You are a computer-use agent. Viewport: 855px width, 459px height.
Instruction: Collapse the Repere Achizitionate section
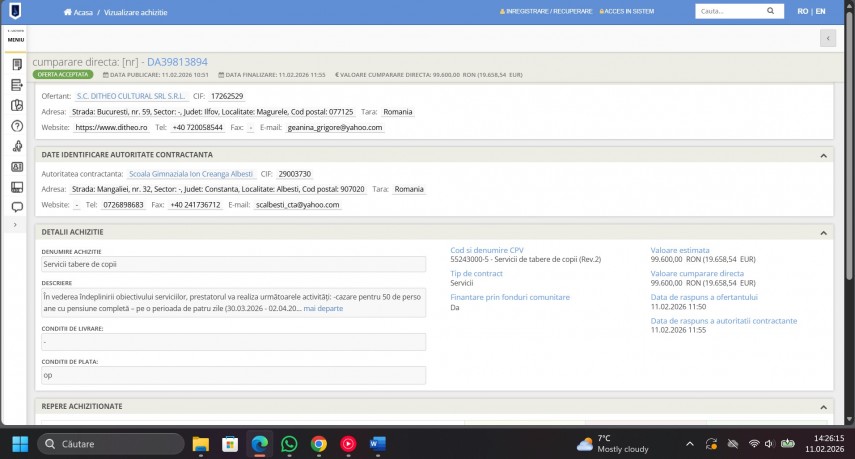[823, 406]
